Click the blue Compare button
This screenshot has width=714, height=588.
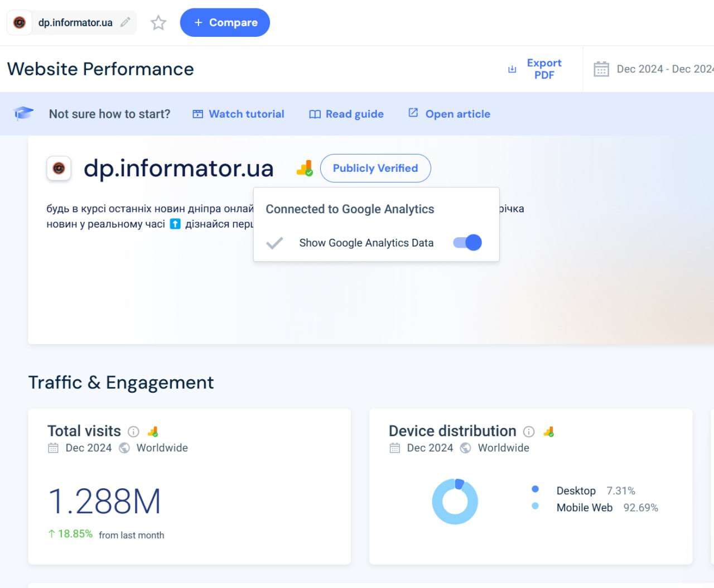pyautogui.click(x=225, y=22)
